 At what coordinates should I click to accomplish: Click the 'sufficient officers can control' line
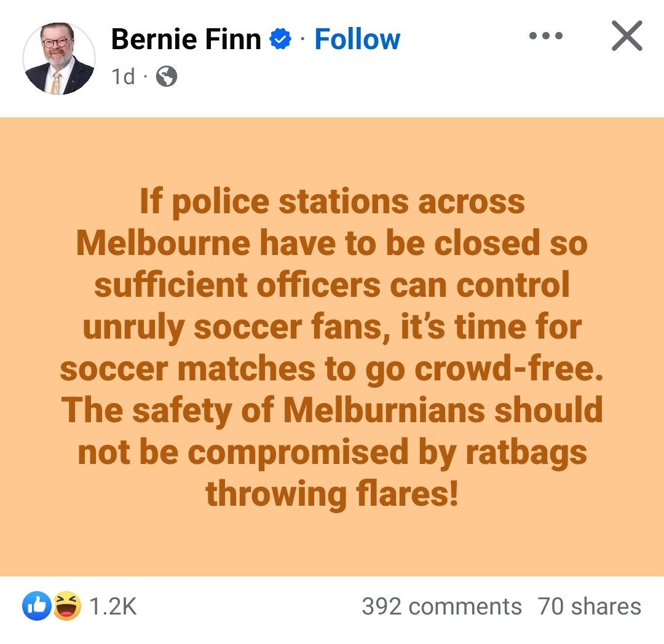(331, 285)
